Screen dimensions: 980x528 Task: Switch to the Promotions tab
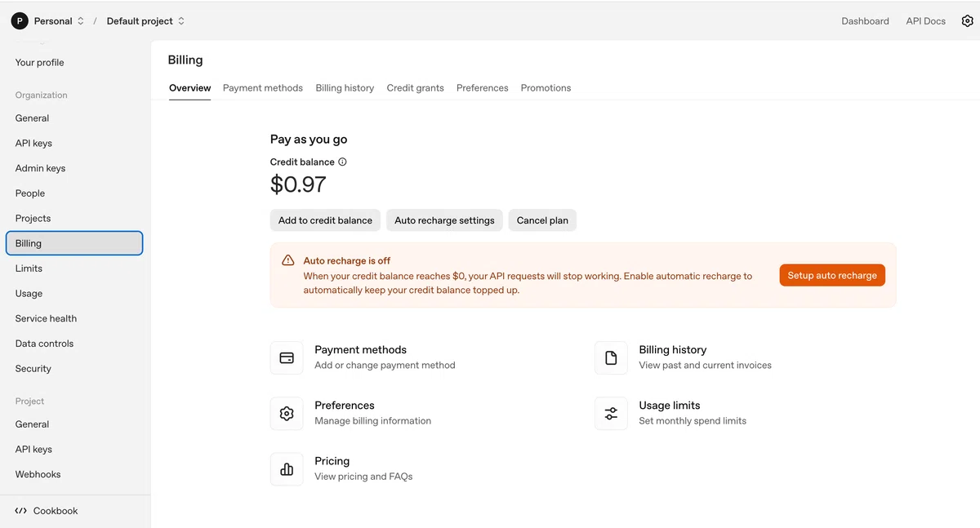546,88
